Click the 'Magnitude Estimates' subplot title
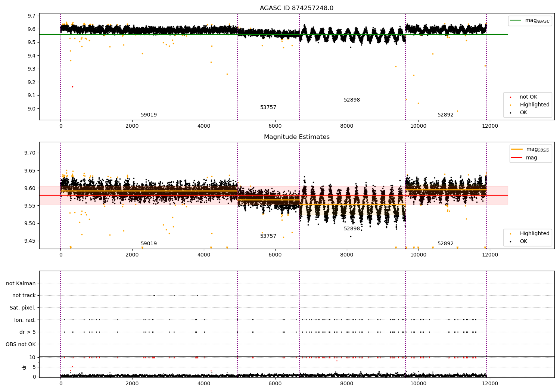 point(296,137)
